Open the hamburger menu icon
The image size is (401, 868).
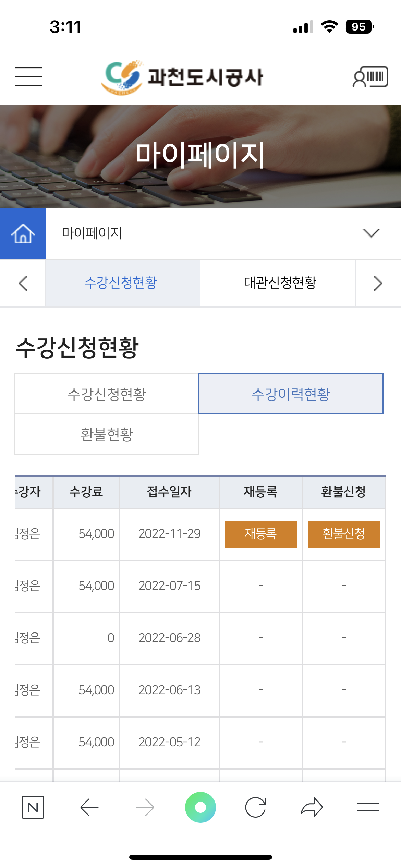pos(29,76)
